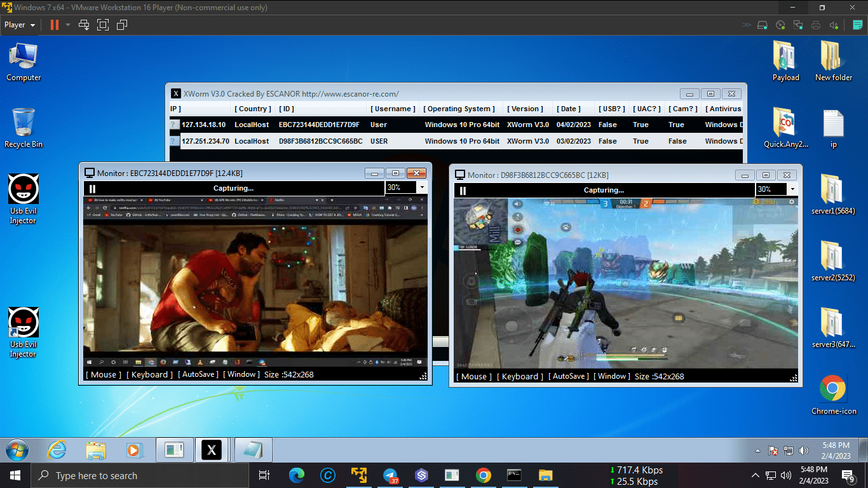Enter full screen via the VMware toolbar icon
The height and width of the screenshot is (488, 868).
tap(102, 25)
